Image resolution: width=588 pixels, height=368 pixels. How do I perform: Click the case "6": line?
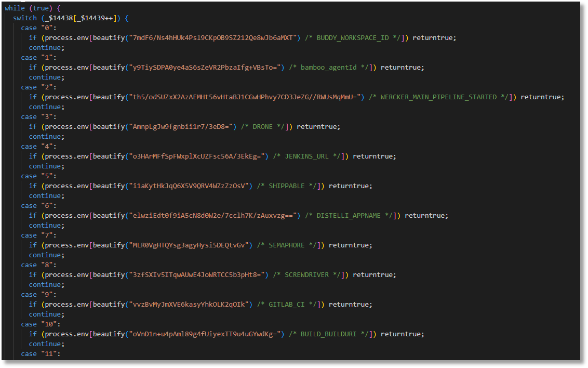[38, 206]
